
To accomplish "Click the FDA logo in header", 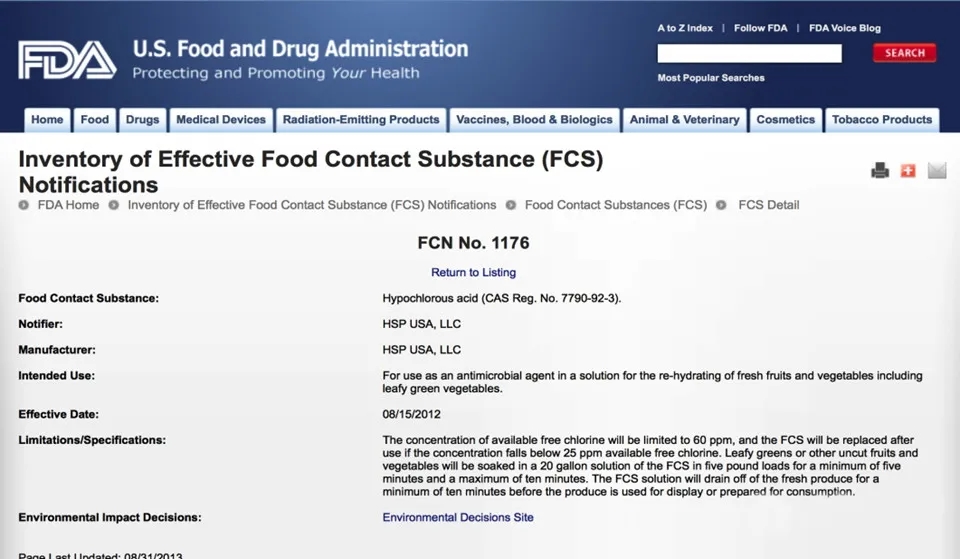I will 67,60.
